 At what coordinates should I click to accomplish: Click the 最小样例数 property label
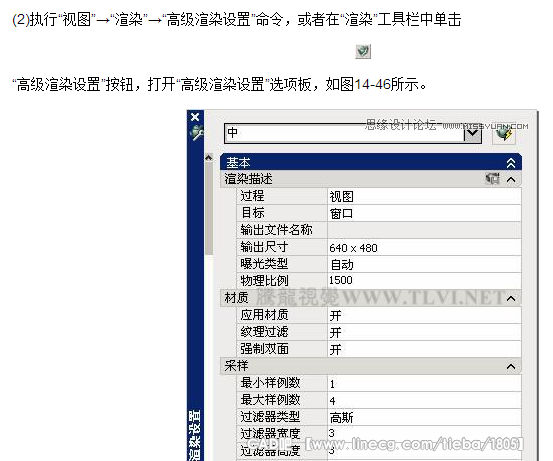tap(271, 382)
